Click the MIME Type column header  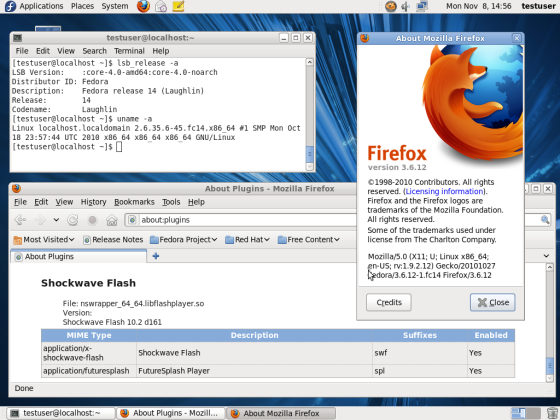click(x=89, y=335)
